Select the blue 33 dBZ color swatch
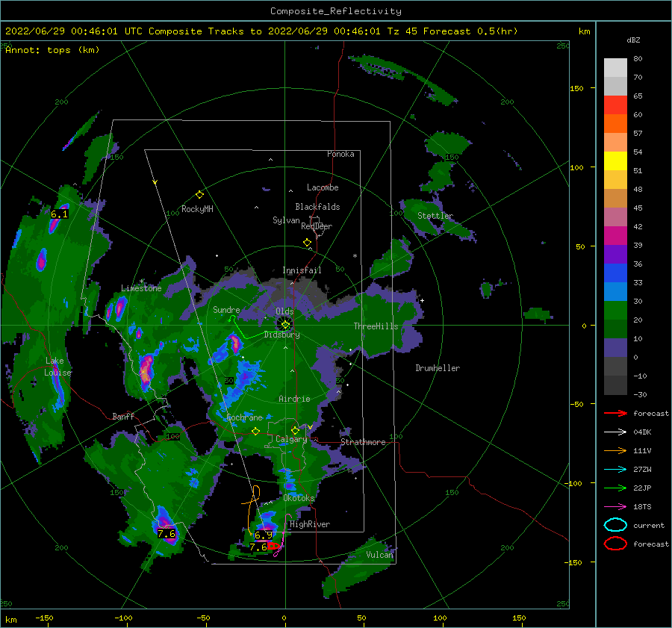This screenshot has height=628, width=672. point(615,291)
